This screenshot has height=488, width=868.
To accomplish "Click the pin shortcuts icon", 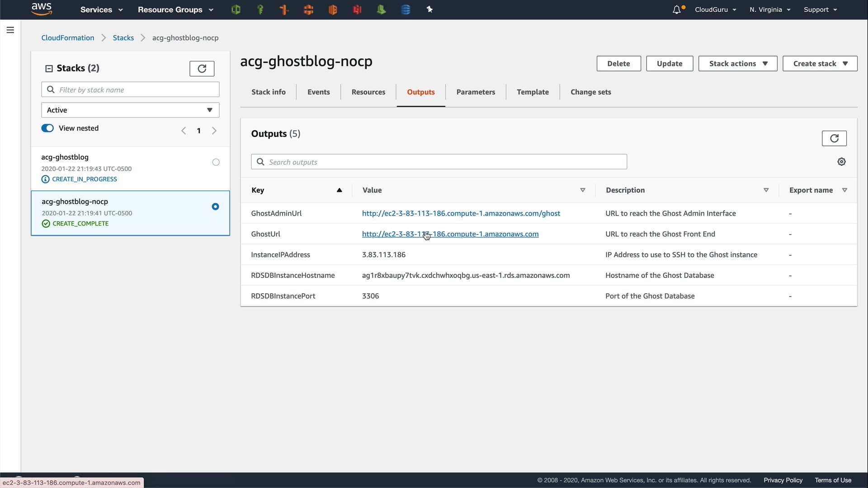I will pos(429,9).
